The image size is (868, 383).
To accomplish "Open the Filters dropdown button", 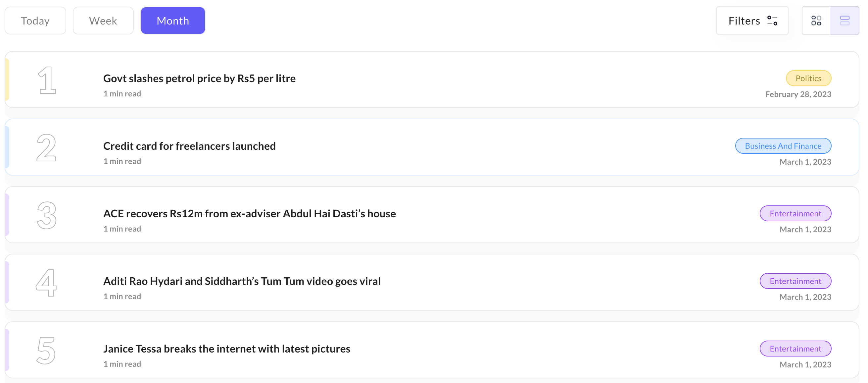I will tap(752, 21).
